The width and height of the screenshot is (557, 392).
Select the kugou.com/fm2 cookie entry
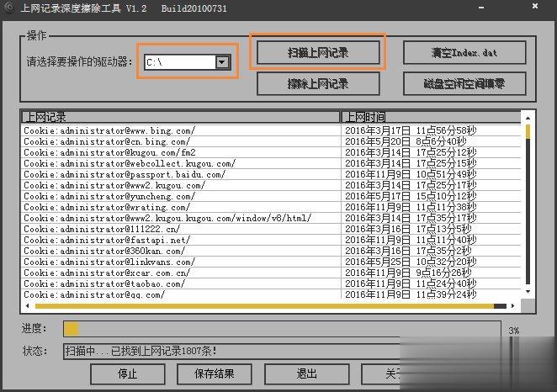109,152
